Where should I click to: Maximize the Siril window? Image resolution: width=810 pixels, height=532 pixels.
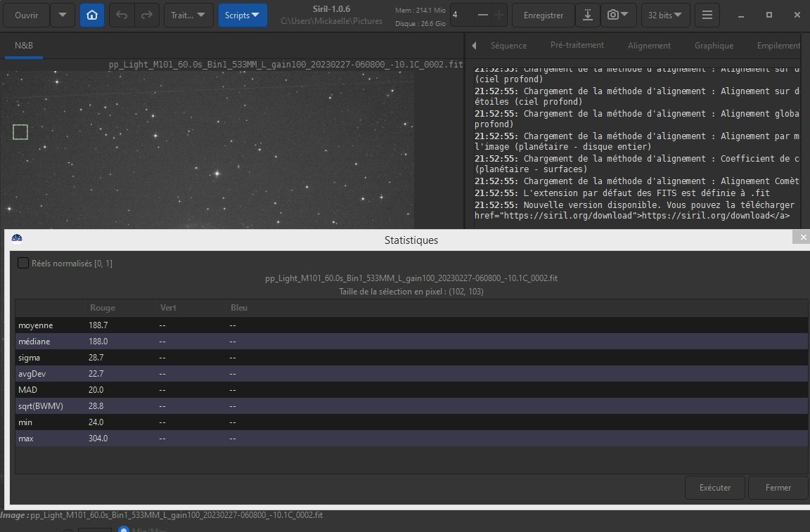769,15
